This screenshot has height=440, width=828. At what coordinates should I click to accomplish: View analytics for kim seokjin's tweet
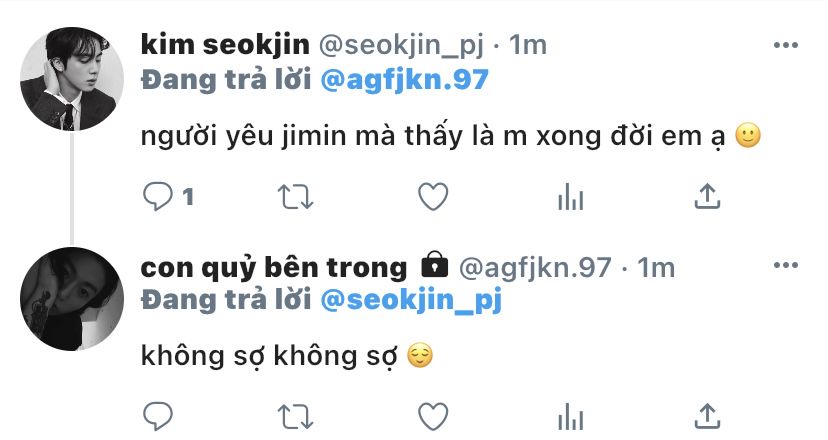click(x=570, y=196)
